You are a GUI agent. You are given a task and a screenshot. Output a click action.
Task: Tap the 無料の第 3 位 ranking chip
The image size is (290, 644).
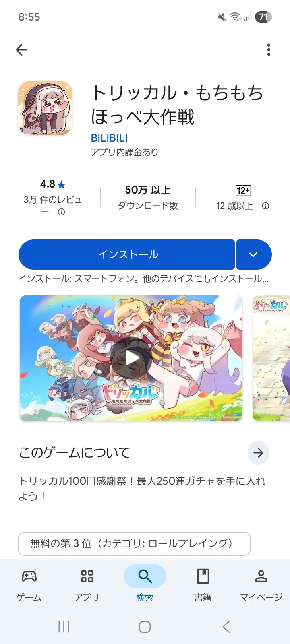point(134,544)
